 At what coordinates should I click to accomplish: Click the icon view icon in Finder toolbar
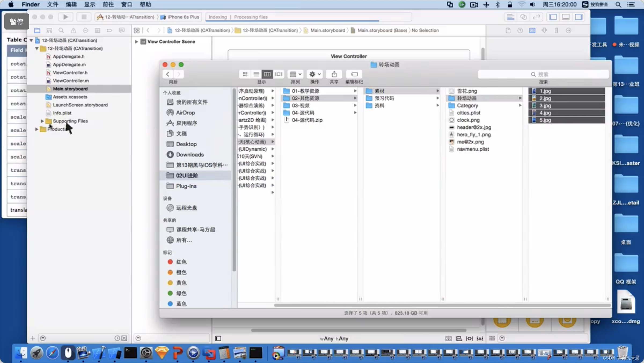pyautogui.click(x=245, y=74)
